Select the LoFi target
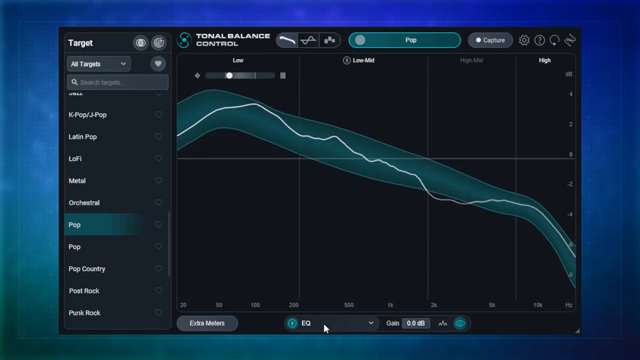Image resolution: width=640 pixels, height=360 pixels. [75, 159]
